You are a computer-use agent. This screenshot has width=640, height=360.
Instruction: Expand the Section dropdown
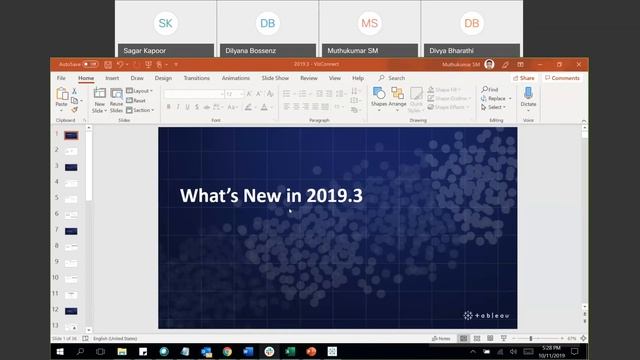pyautogui.click(x=140, y=110)
